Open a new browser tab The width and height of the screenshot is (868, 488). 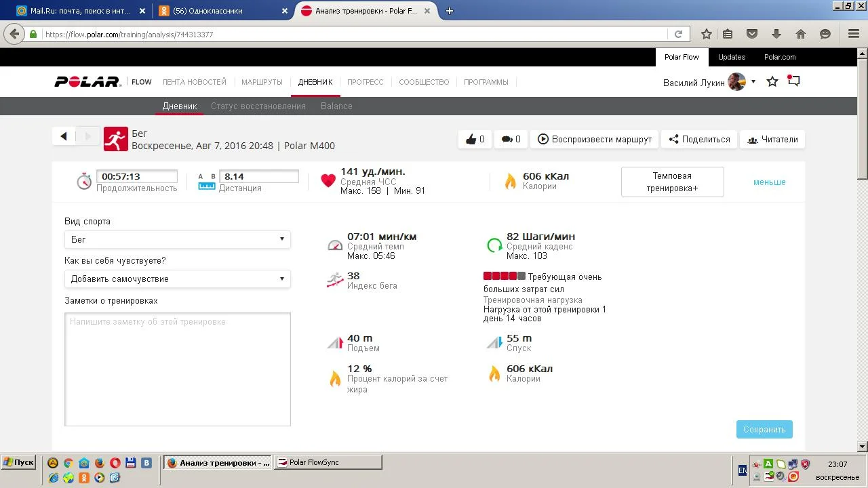[x=449, y=11]
